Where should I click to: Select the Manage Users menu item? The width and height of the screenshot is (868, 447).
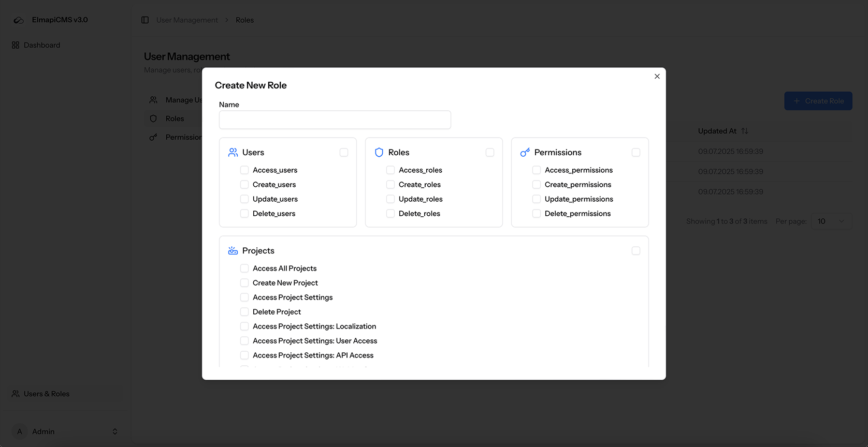coord(173,100)
